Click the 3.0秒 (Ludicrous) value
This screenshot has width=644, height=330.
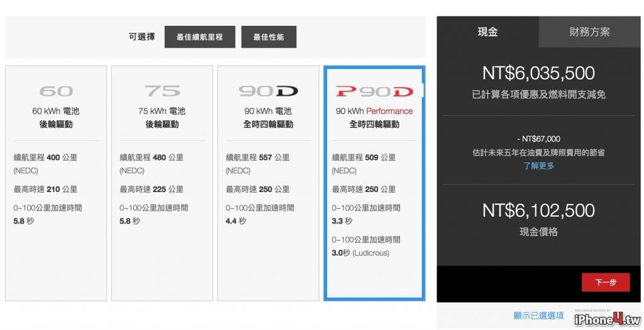[x=360, y=253]
